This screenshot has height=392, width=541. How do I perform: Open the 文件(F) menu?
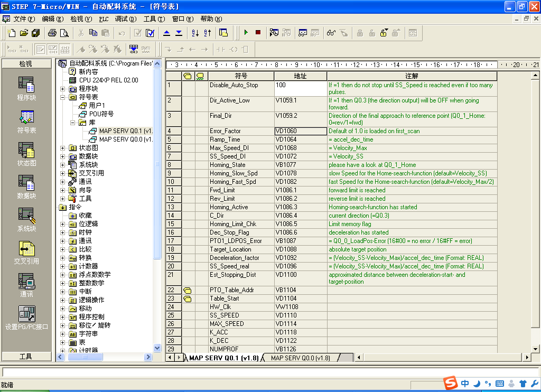click(24, 19)
